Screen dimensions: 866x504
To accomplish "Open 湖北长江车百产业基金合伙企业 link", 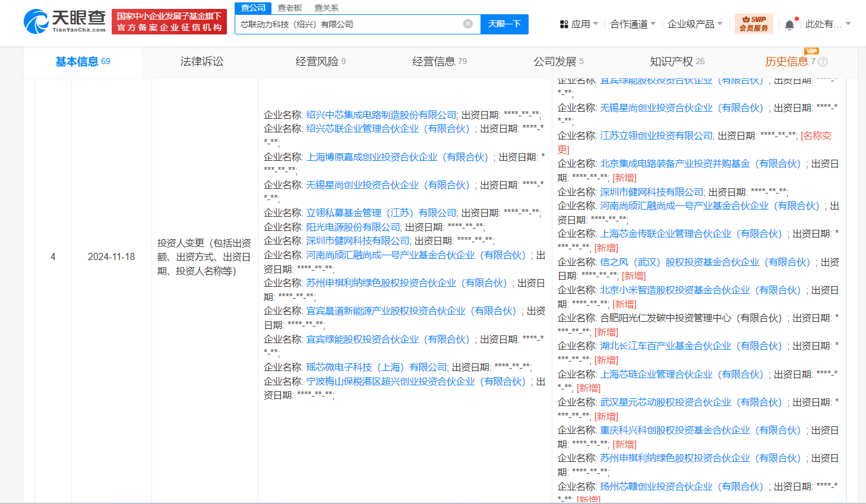I will coord(694,346).
